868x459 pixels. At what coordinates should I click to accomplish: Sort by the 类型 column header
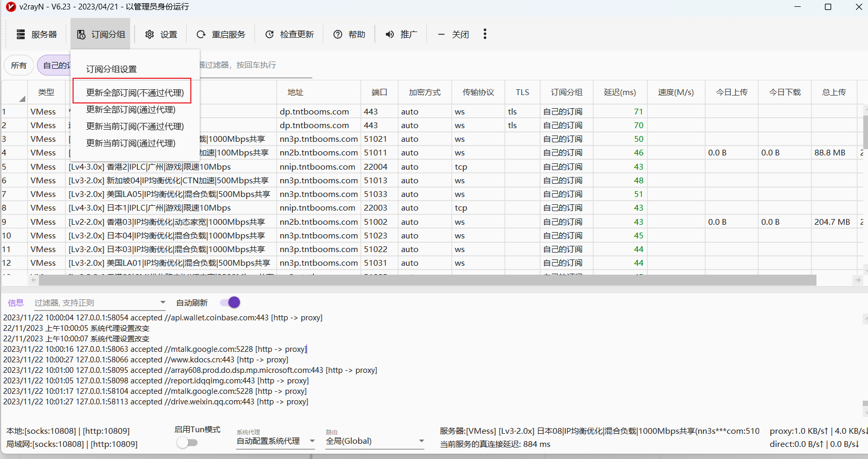click(46, 92)
